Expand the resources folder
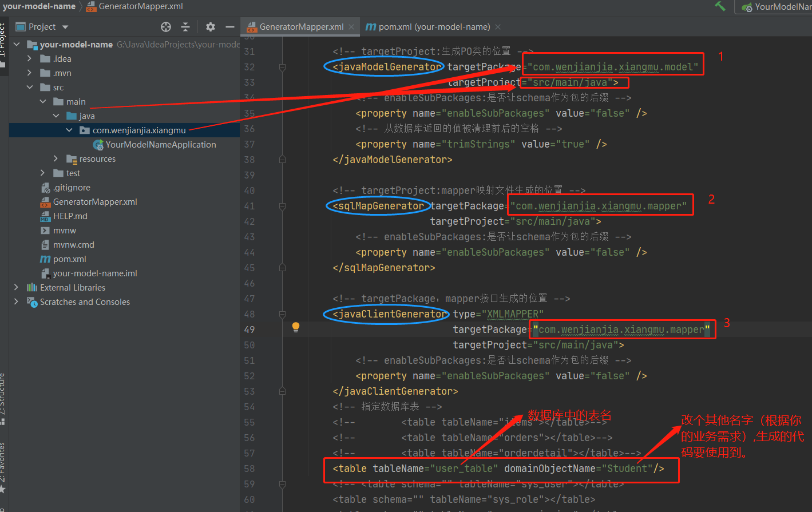 click(x=56, y=159)
